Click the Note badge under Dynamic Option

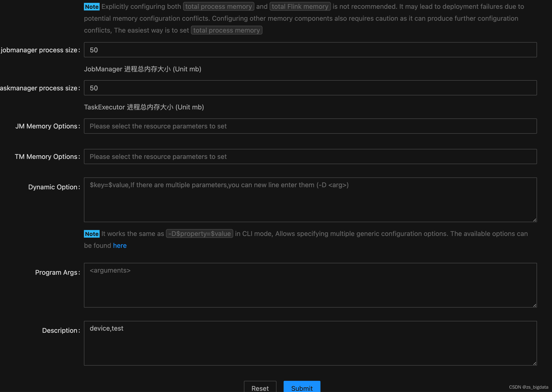[x=92, y=234]
